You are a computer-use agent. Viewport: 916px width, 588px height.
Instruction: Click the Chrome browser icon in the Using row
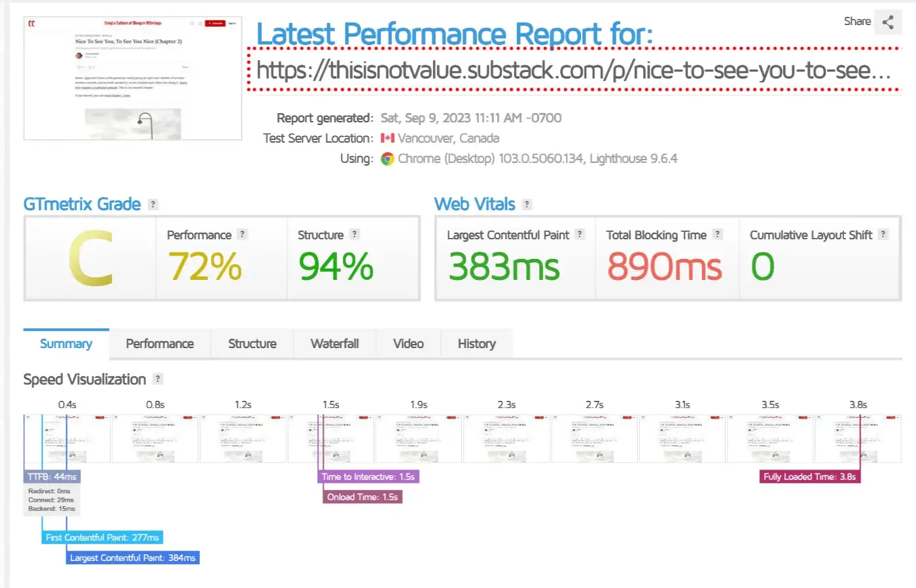(387, 158)
